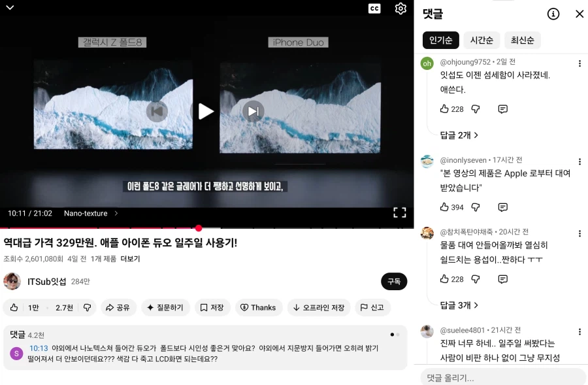Image resolution: width=588 pixels, height=385 pixels.
Task: Open @inonlyseven profile avatar
Action: 427,161
